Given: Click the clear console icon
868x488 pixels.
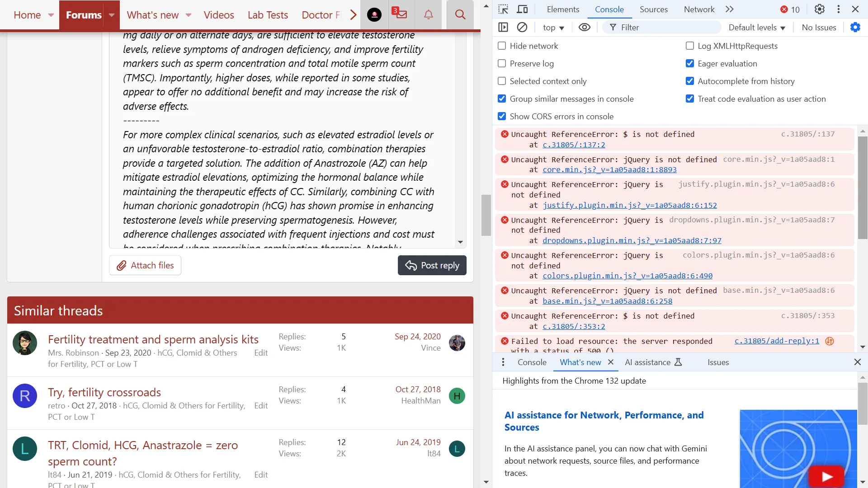Looking at the screenshot, I should 522,28.
